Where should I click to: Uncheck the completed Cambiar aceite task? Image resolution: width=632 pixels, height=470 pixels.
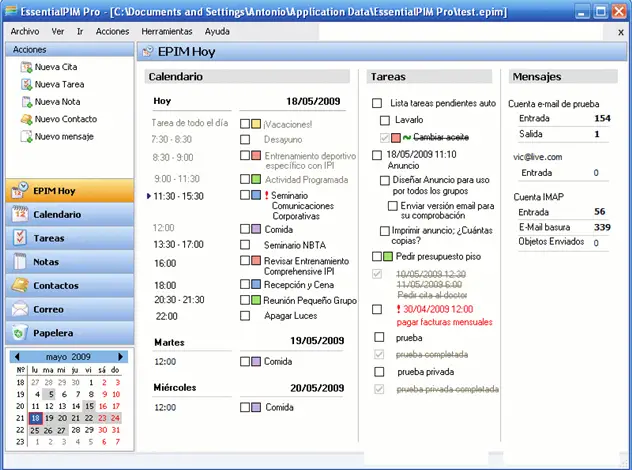[385, 138]
